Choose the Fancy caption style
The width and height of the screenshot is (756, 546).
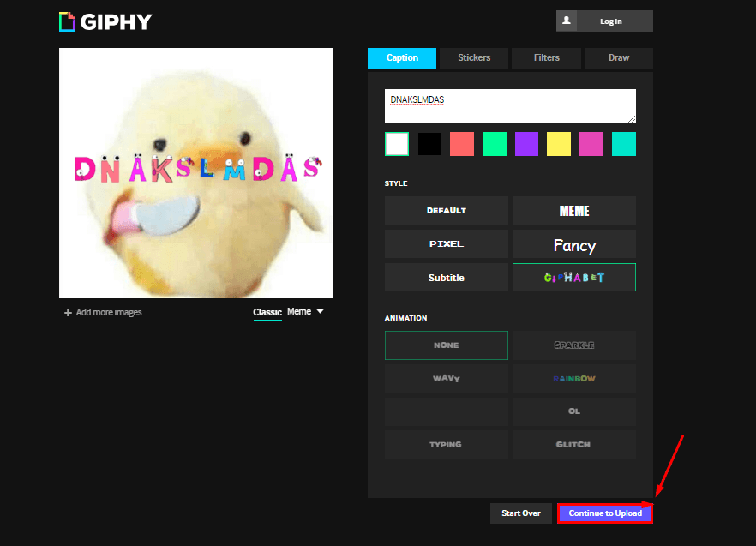click(x=574, y=244)
